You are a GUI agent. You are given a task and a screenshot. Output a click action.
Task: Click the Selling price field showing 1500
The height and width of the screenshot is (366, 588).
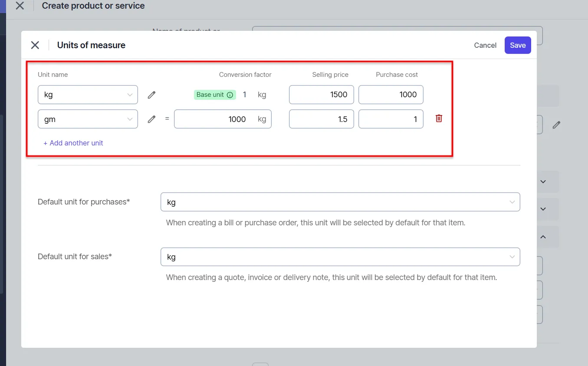[x=321, y=95]
